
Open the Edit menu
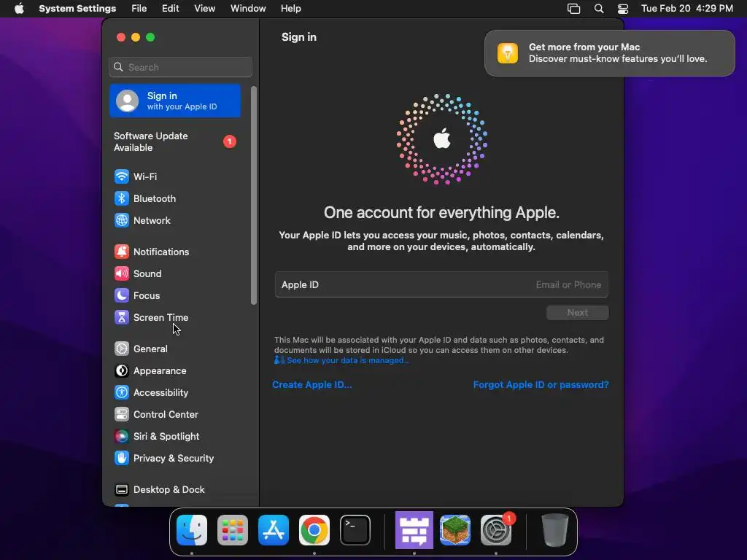tap(171, 9)
